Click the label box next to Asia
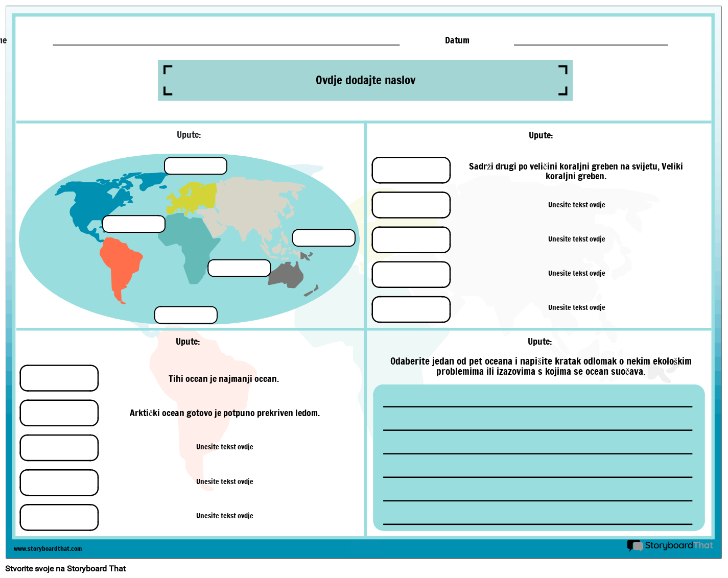 [x=323, y=237]
